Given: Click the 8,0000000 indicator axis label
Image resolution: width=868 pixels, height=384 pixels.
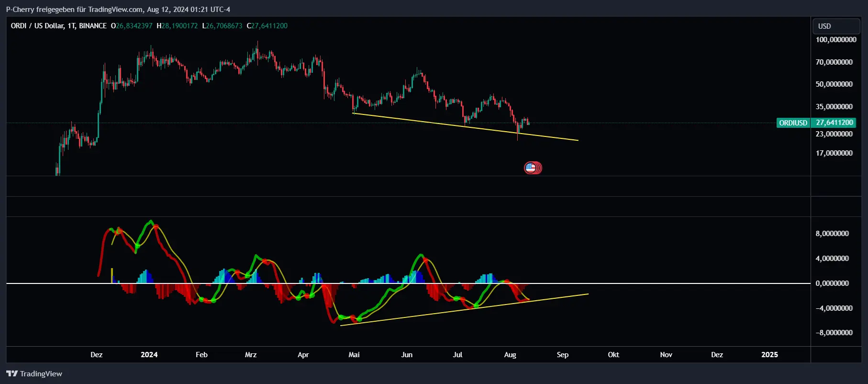Looking at the screenshot, I should point(832,234).
